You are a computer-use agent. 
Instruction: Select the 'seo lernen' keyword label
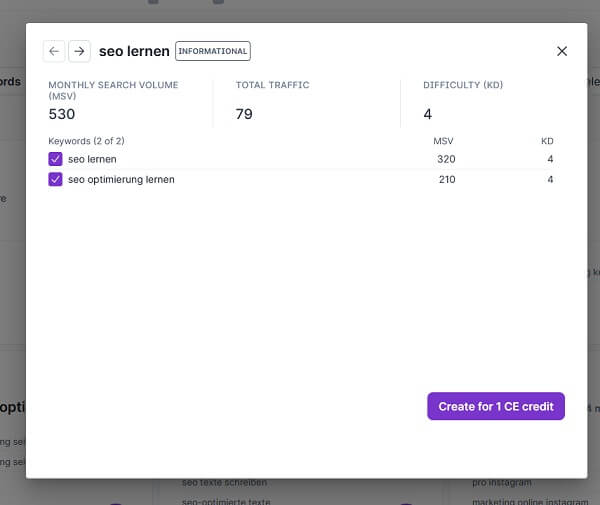pyautogui.click(x=92, y=159)
